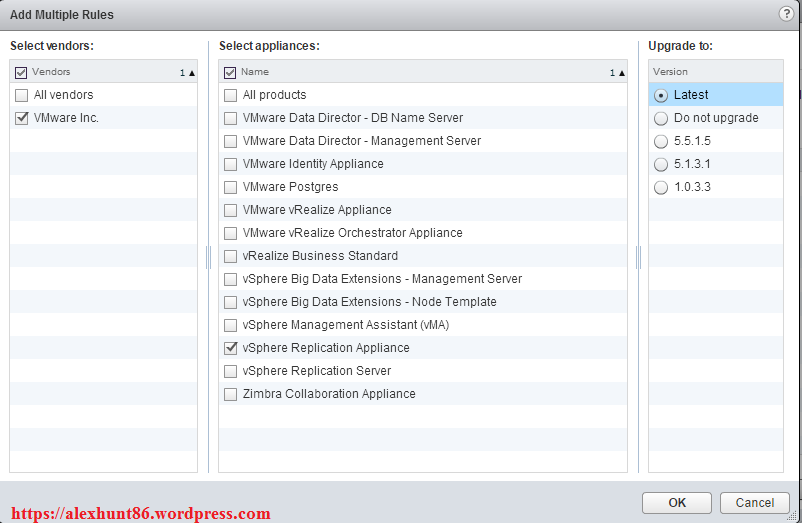Check VMware vRealize Orchestrator Appliance checkbox
Screen dimensions: 802x523
[231, 233]
